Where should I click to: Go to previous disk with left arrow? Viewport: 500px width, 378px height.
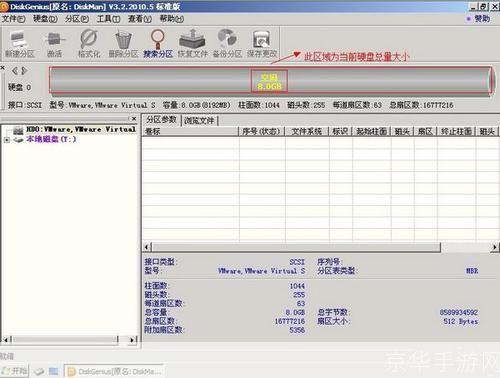click(15, 71)
